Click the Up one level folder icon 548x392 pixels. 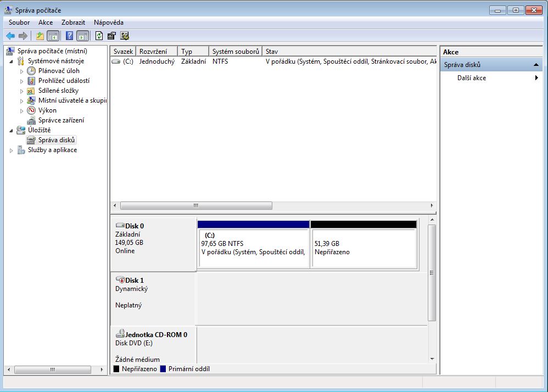[40, 36]
